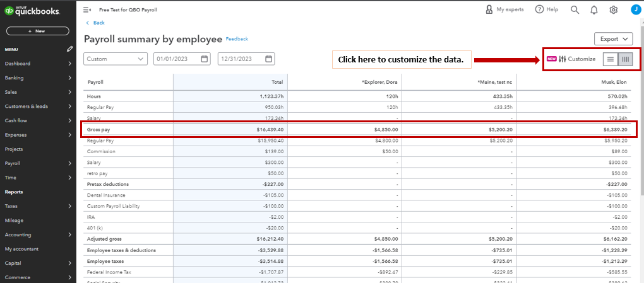Open Projects in the sidebar

13,149
